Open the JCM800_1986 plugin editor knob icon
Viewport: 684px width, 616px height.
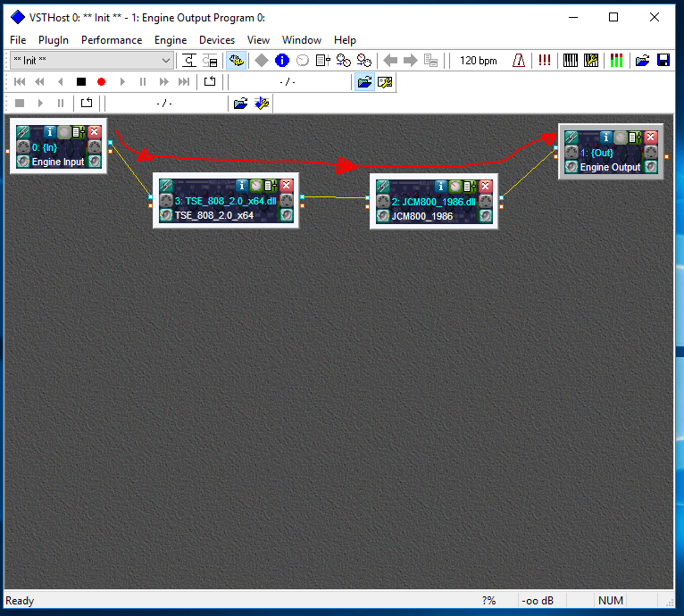coord(455,187)
